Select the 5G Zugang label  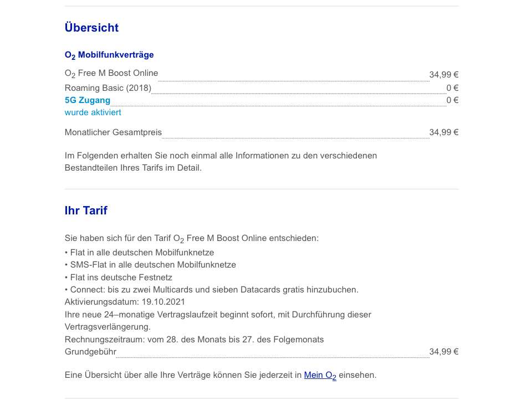pos(88,100)
